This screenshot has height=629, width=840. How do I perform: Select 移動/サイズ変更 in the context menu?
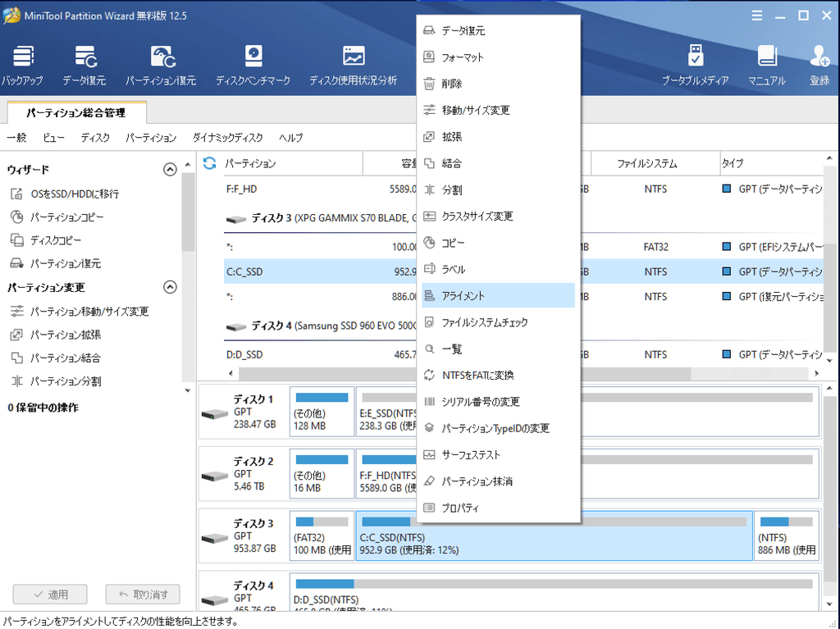[x=498, y=110]
